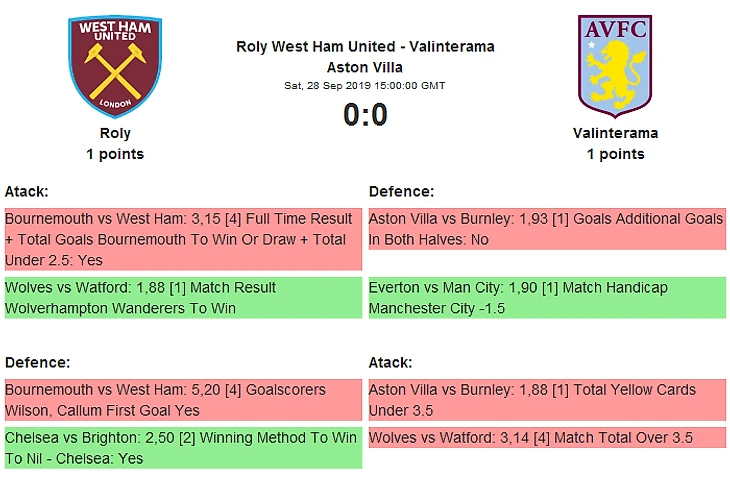Click Bournemouth vs West Ham Goalscorers Wilson bet
The height and width of the screenshot is (480, 730).
click(182, 400)
